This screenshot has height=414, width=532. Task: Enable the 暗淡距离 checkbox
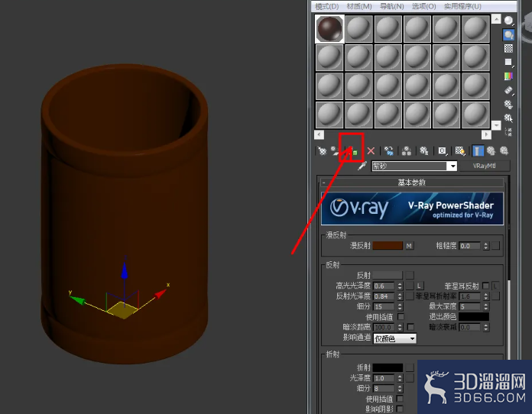[410, 327]
